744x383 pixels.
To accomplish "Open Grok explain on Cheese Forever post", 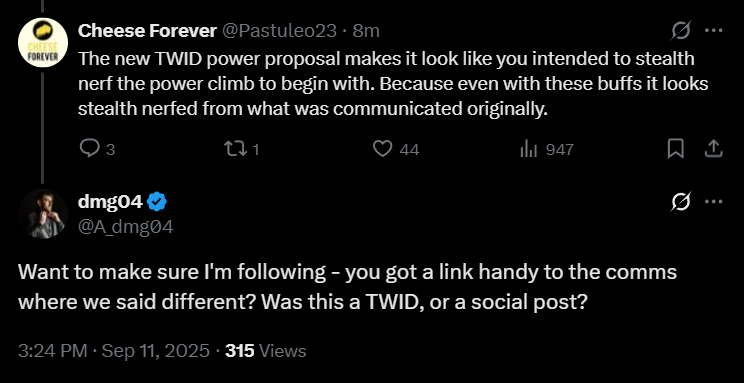I will [x=681, y=31].
